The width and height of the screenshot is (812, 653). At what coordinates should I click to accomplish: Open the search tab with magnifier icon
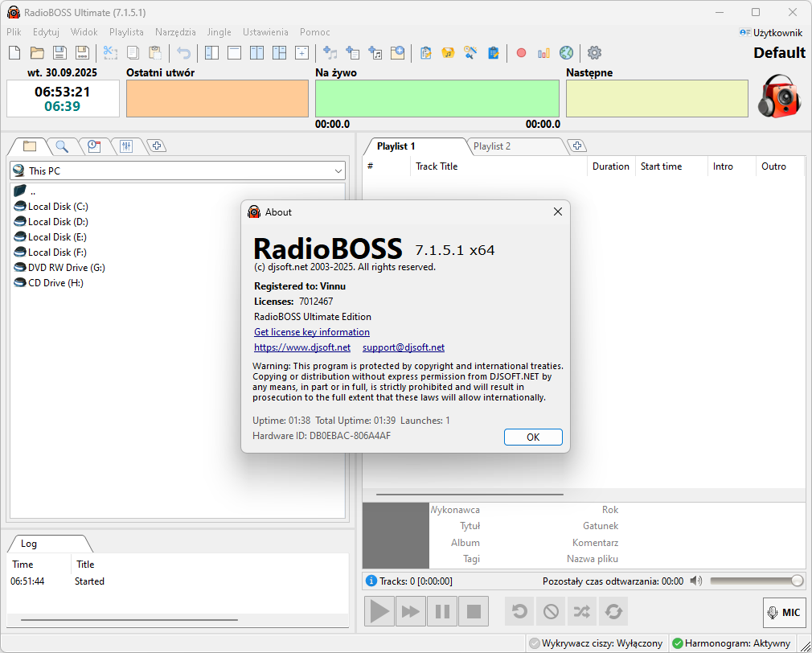pos(62,146)
